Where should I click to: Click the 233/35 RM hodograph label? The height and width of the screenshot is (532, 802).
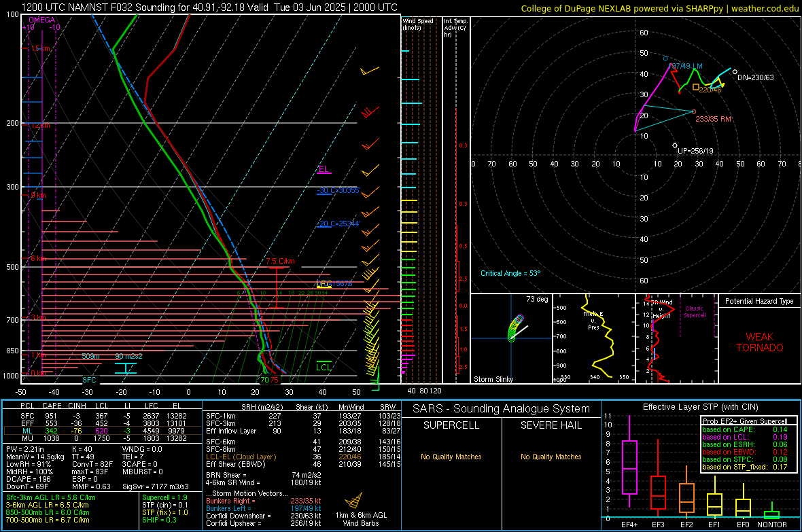[x=713, y=119]
